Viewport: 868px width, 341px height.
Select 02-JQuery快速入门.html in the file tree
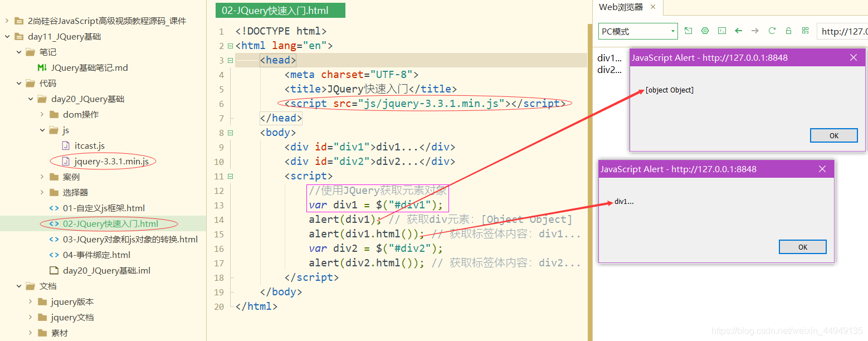click(x=110, y=223)
